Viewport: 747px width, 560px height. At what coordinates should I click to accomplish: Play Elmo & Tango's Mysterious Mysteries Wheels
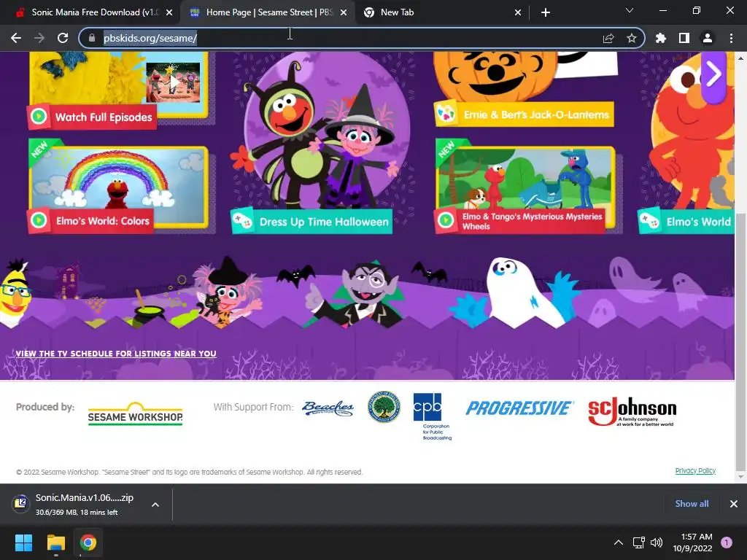click(520, 221)
